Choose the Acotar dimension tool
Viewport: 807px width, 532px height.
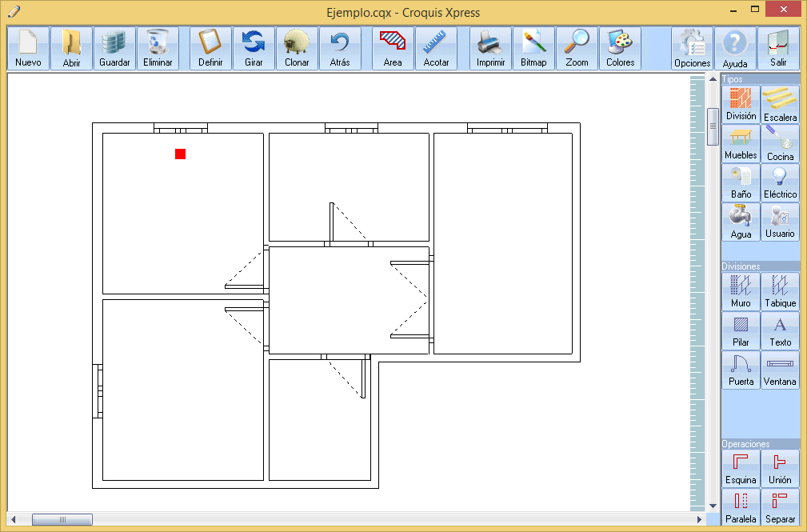[x=436, y=48]
